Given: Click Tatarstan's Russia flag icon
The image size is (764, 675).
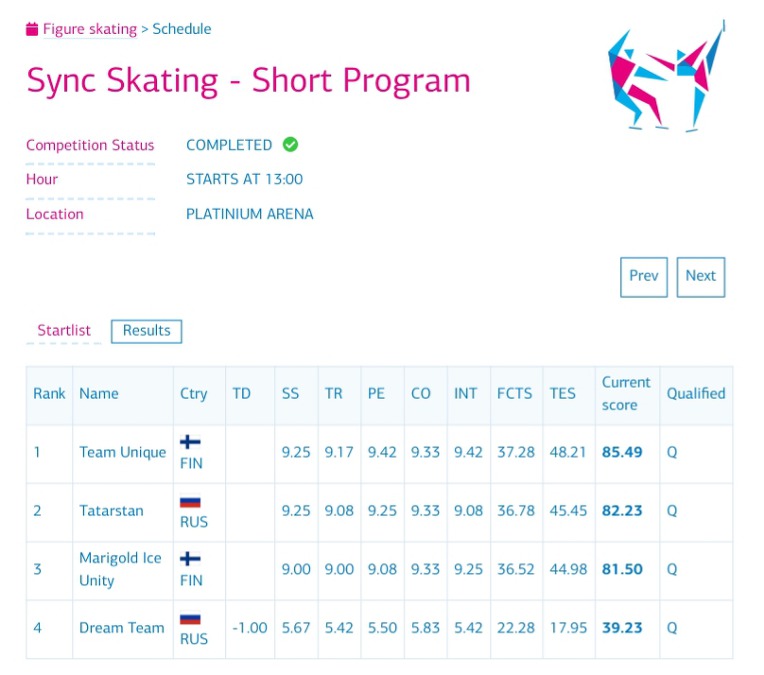Looking at the screenshot, I should (x=190, y=502).
